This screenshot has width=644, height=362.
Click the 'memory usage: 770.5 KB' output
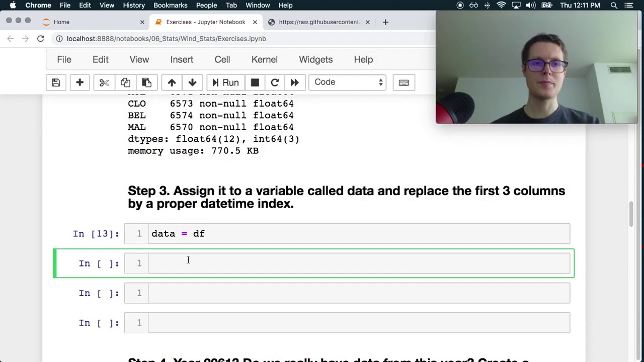[193, 151]
